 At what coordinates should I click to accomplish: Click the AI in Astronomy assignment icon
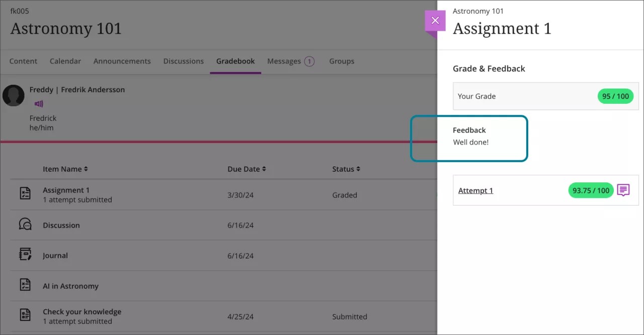[x=25, y=285]
